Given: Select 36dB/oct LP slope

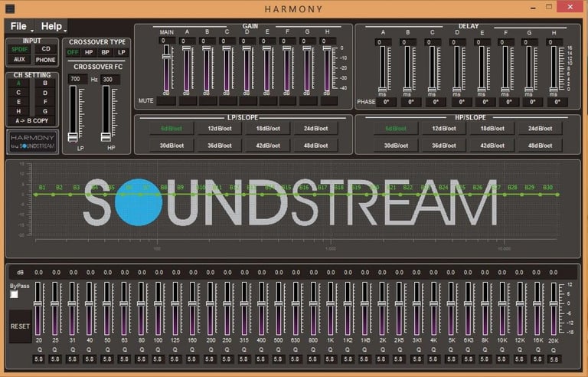Looking at the screenshot, I should tap(220, 146).
